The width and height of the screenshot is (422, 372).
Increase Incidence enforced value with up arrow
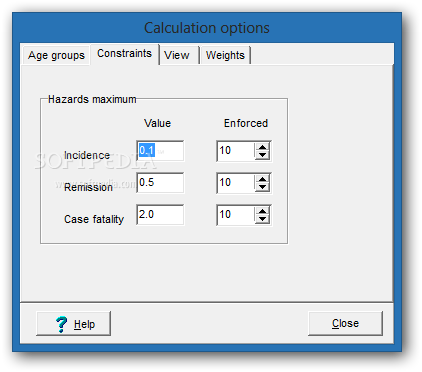coord(262,147)
